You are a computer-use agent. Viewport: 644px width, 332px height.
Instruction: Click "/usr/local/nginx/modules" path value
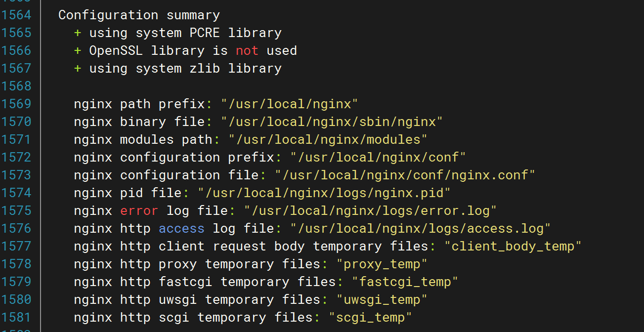[328, 140]
